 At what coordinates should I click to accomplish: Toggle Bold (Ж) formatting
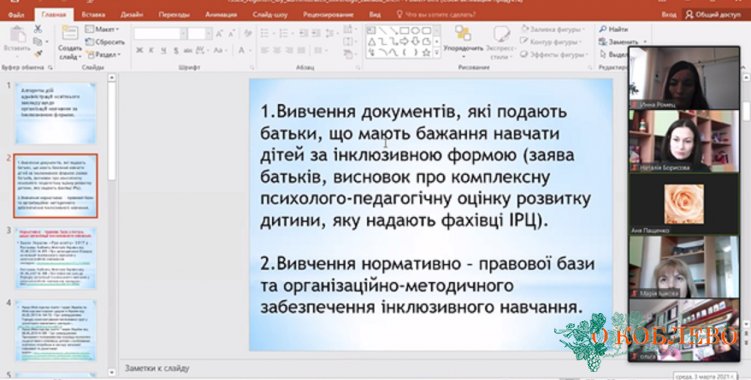point(139,50)
